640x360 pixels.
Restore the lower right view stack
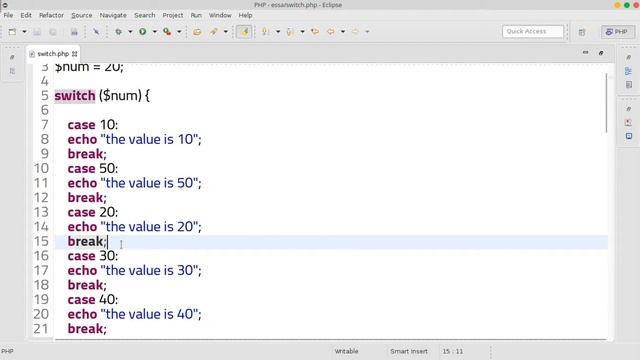point(629,109)
